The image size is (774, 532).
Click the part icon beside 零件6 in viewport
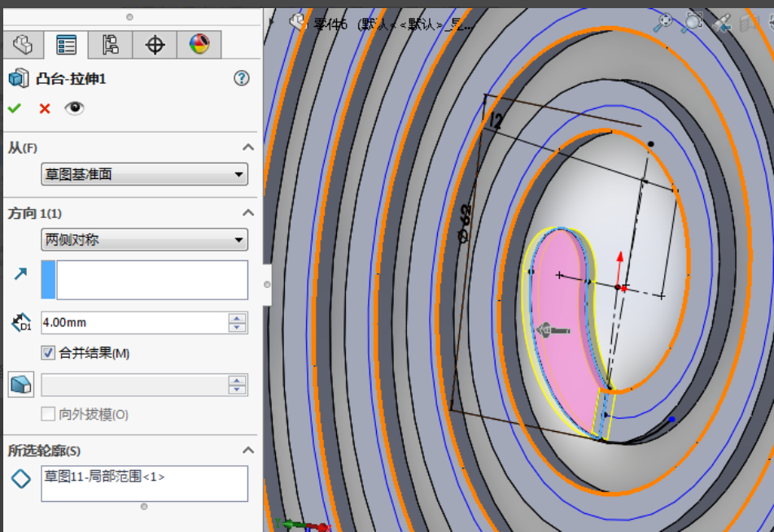[x=299, y=22]
